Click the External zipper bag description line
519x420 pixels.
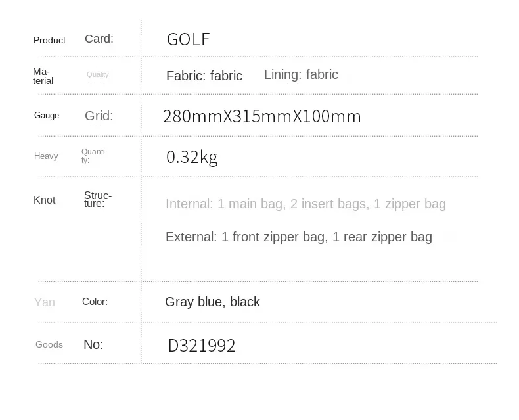click(298, 237)
